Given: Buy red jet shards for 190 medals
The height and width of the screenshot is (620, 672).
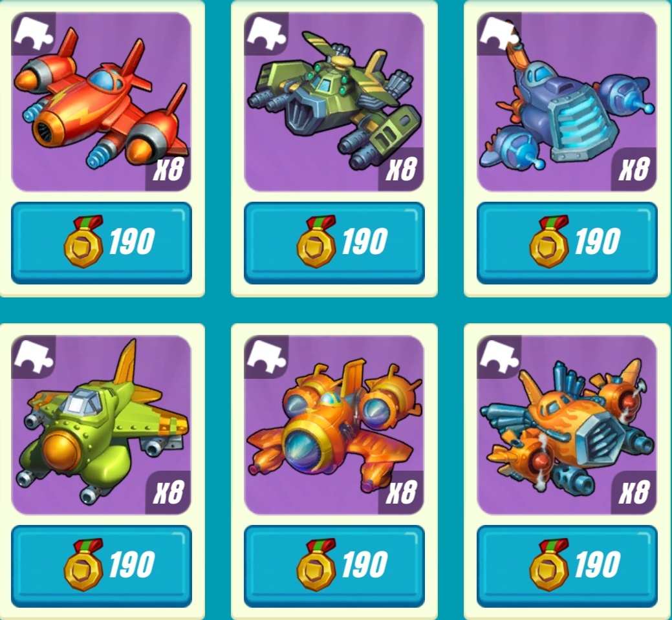Looking at the screenshot, I should [x=101, y=242].
